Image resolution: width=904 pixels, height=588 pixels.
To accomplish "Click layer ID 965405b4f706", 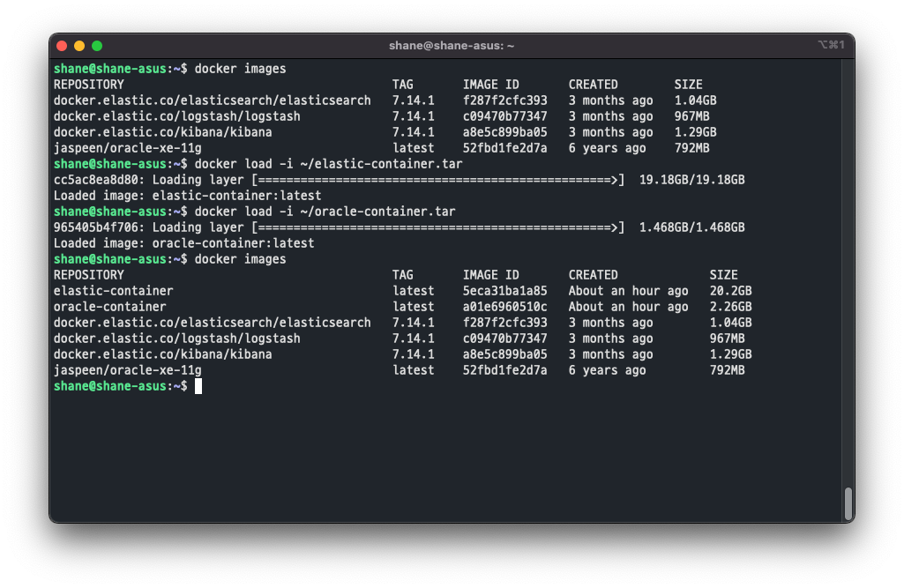I will [96, 227].
